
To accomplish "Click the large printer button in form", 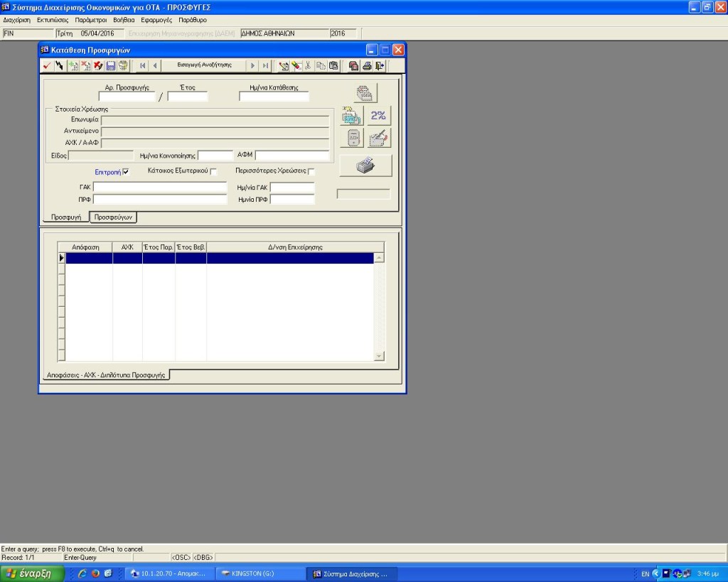I will (x=365, y=166).
